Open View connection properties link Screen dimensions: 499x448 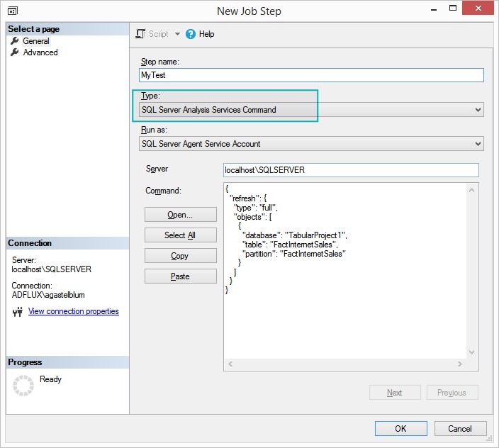[x=74, y=311]
